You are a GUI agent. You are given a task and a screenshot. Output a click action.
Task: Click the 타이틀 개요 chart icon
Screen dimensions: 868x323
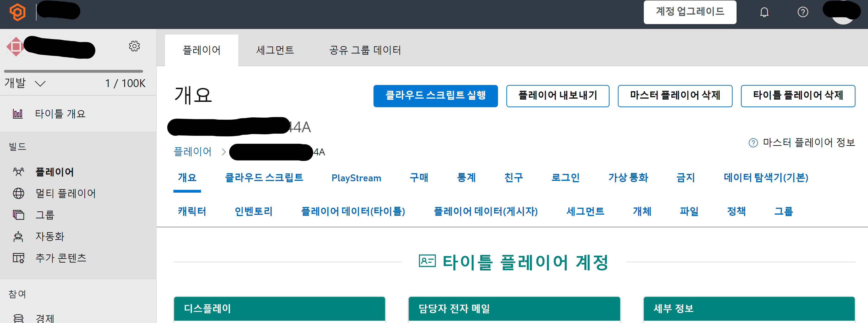(x=18, y=114)
